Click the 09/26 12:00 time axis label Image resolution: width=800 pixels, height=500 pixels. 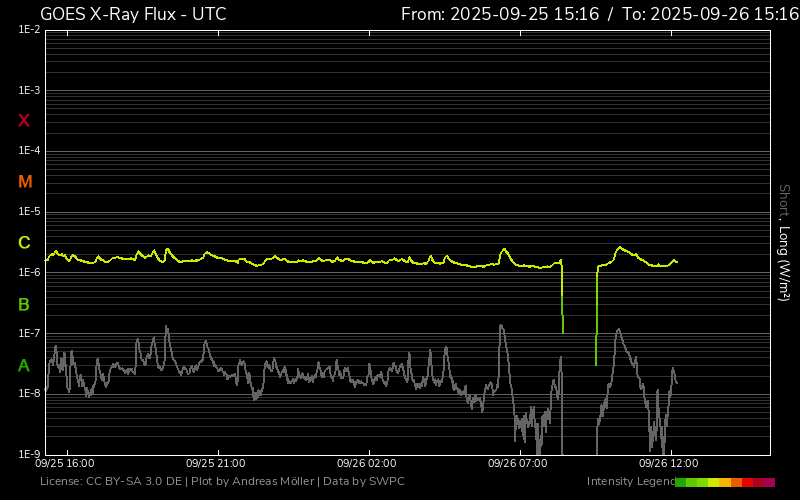(x=669, y=464)
